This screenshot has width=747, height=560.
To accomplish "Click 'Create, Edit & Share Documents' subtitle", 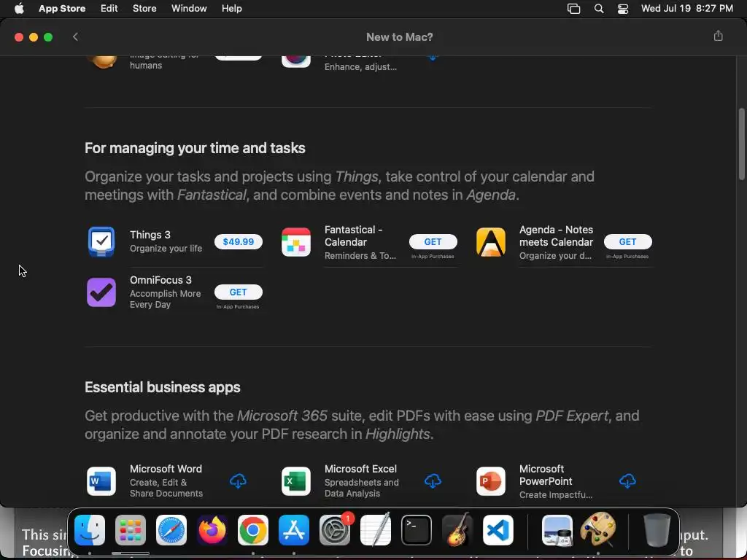I will coord(166,488).
